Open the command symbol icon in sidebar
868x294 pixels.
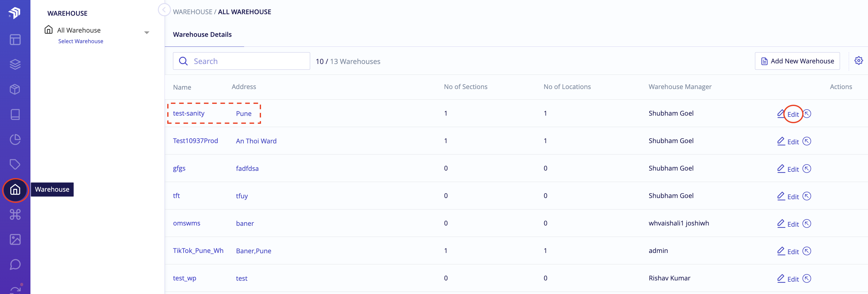(15, 214)
